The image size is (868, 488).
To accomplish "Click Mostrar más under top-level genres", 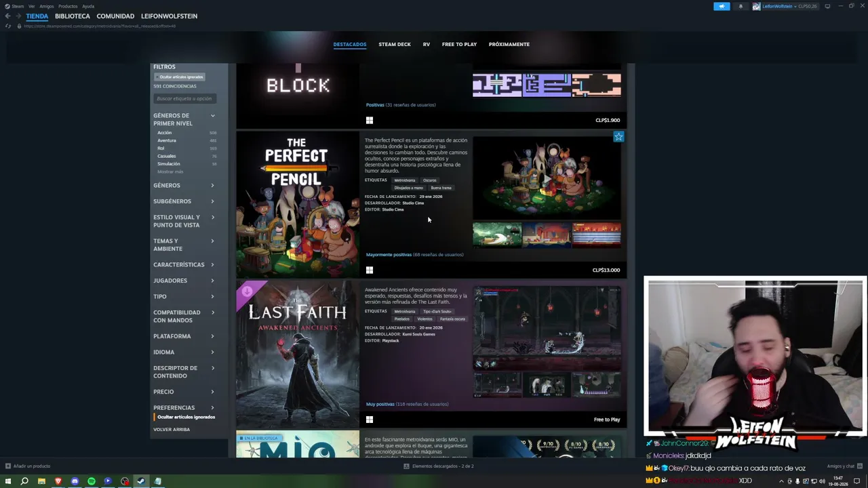I will click(x=170, y=172).
